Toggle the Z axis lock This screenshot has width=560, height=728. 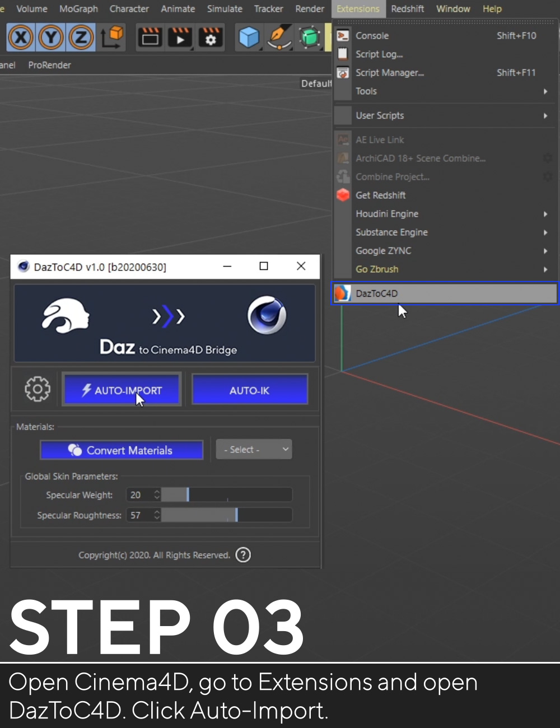(x=81, y=38)
